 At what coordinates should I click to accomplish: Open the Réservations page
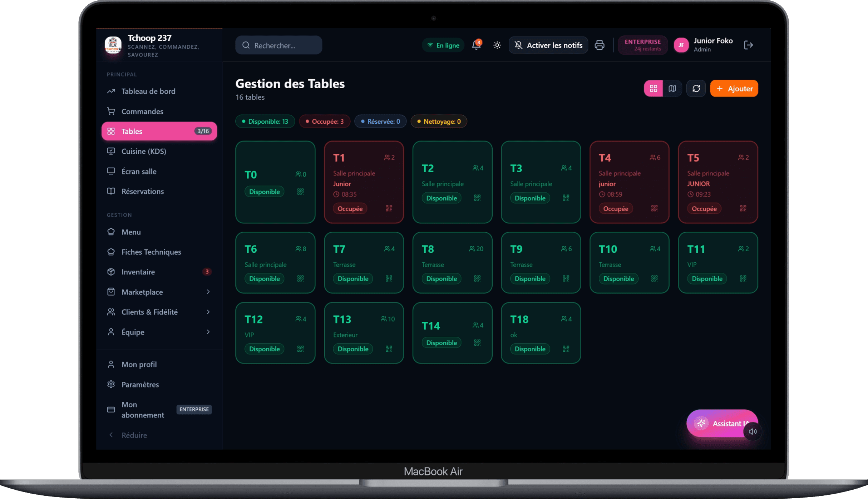pos(159,191)
